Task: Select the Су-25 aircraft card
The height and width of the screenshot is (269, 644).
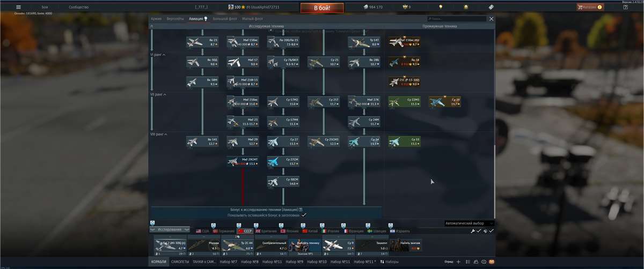Action: point(324,62)
